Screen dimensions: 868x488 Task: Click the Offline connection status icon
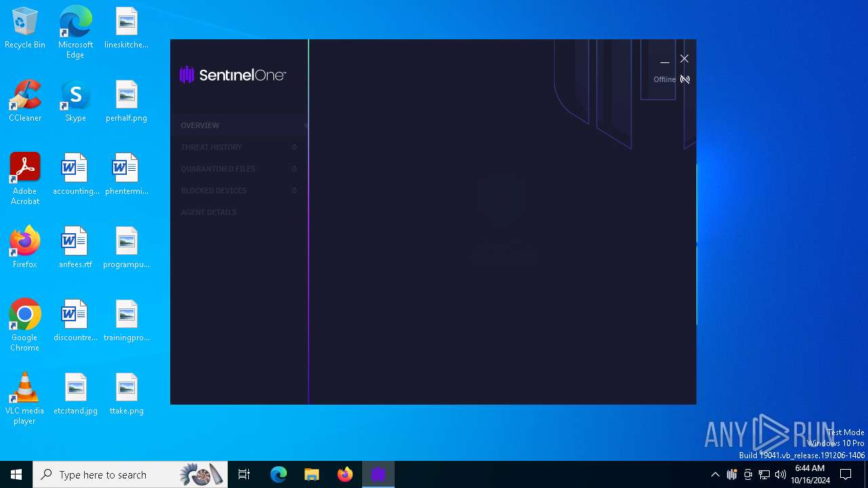pos(685,79)
